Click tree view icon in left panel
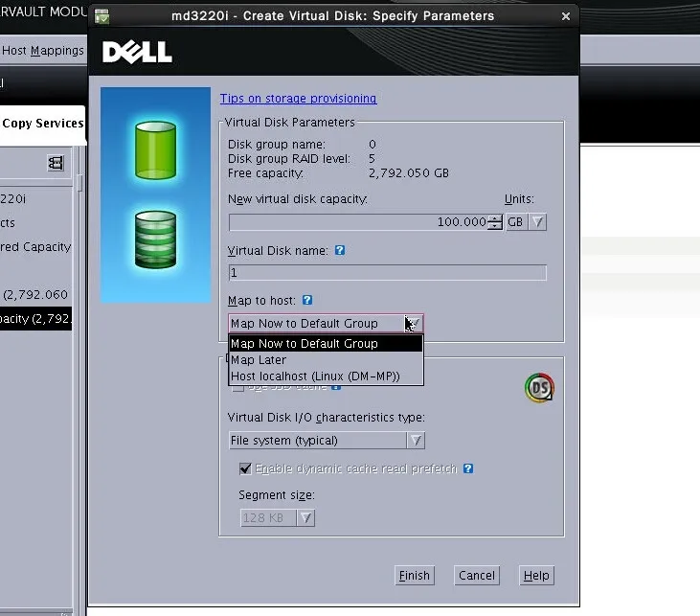Image resolution: width=700 pixels, height=616 pixels. point(56,163)
